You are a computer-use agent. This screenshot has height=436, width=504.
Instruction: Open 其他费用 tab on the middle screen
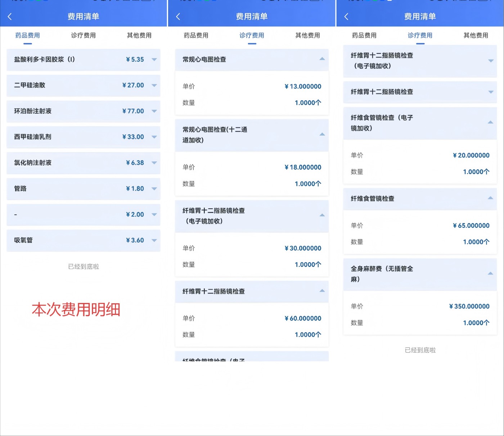click(307, 36)
